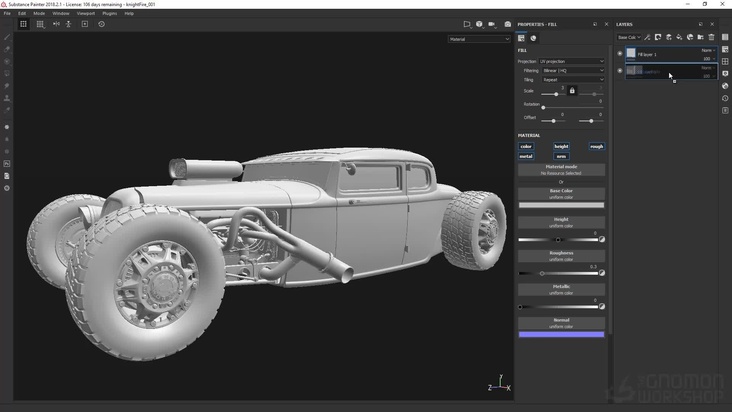The image size is (732, 412).
Task: Toggle the Scale lock icon
Action: tap(572, 91)
